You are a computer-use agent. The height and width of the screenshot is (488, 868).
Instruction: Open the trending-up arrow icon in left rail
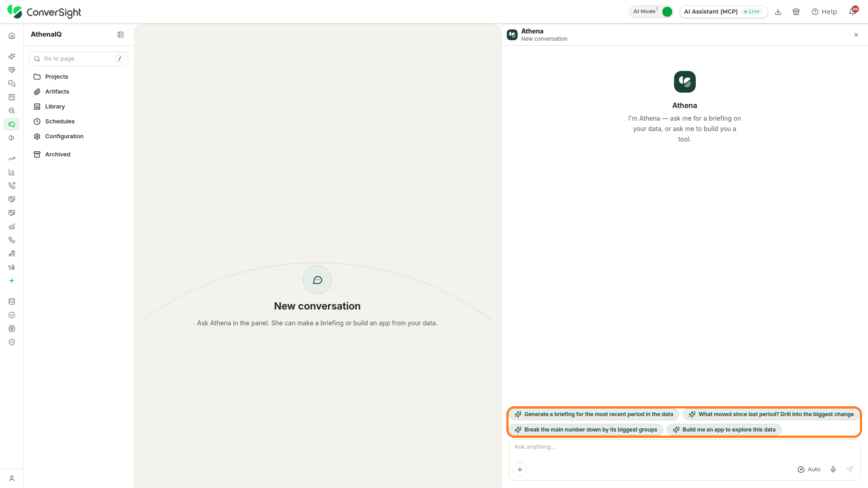12,159
